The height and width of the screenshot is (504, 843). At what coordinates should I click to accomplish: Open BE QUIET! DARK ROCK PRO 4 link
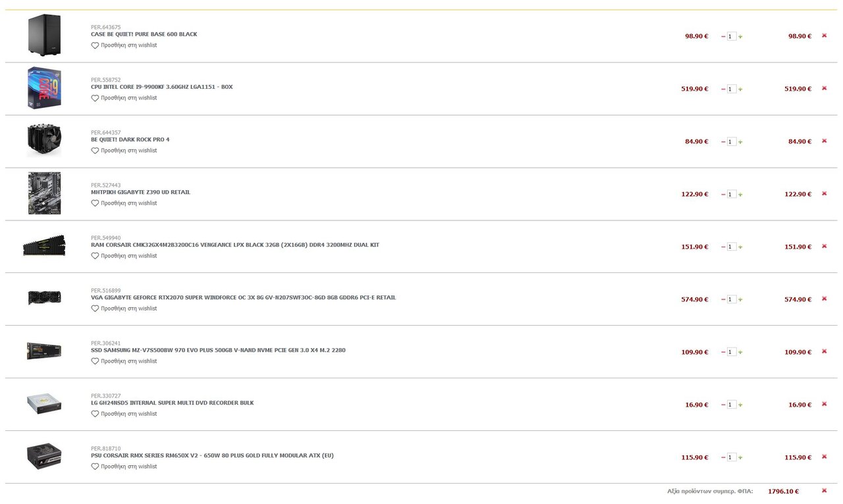coord(130,139)
